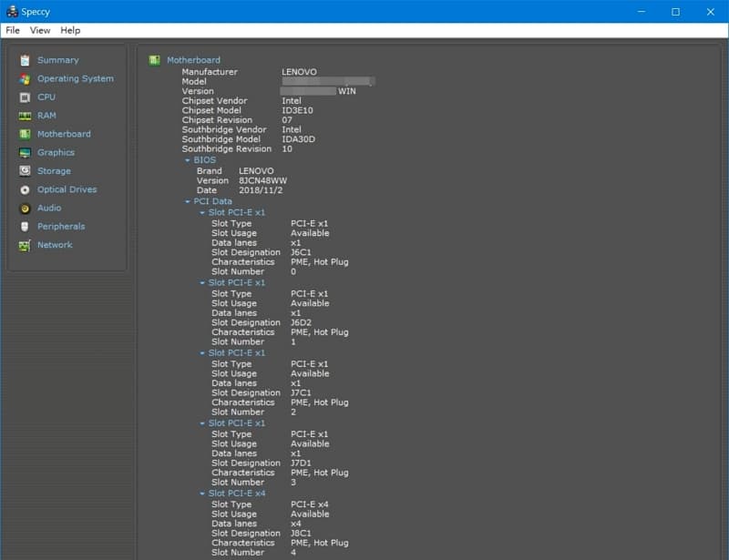This screenshot has height=560, width=729.
Task: Click the Optical Drives disc icon
Action: 25,189
